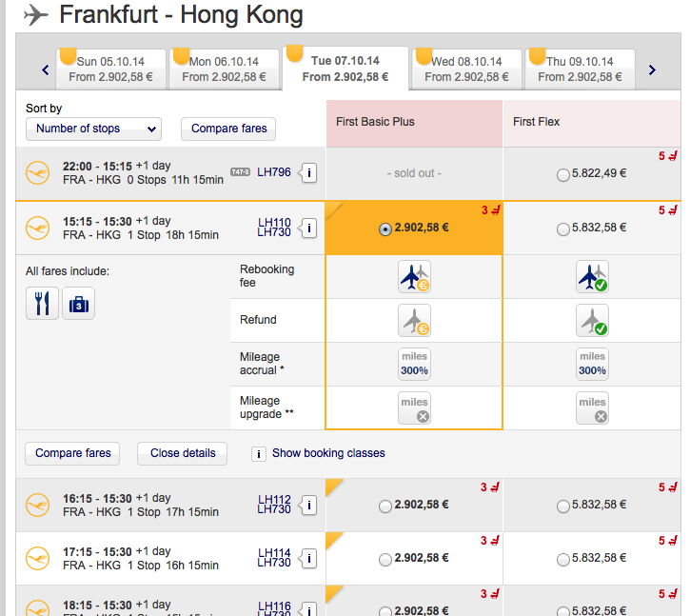Image resolution: width=690 pixels, height=616 pixels.
Task: Select 5.832,58 € fare for the 16:15 flight
Action: click(562, 507)
